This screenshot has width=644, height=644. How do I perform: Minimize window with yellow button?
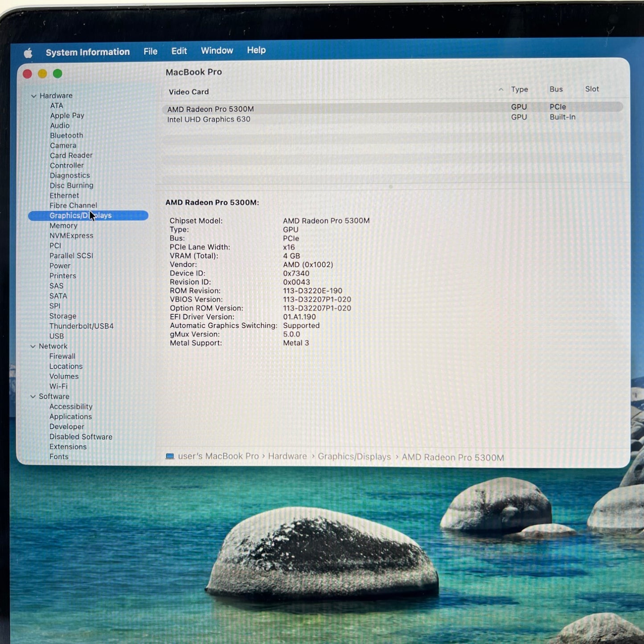[x=42, y=74]
